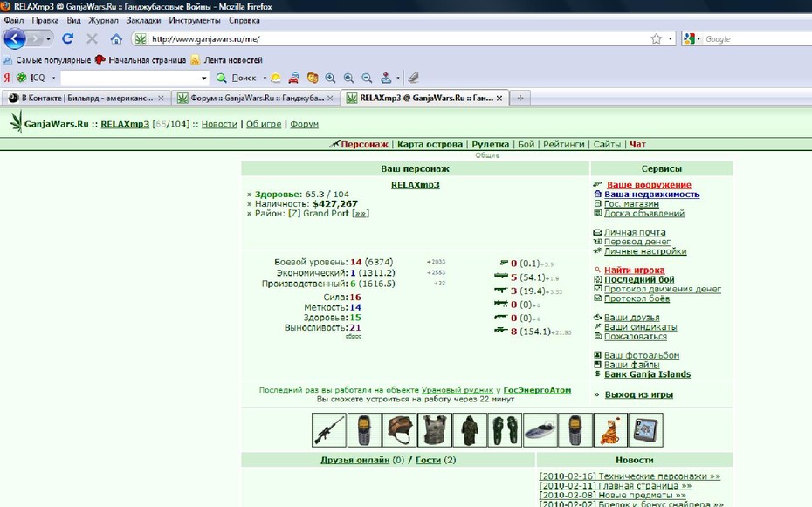Select the first mobile phone inventory item
This screenshot has height=507, width=812.
click(x=364, y=430)
